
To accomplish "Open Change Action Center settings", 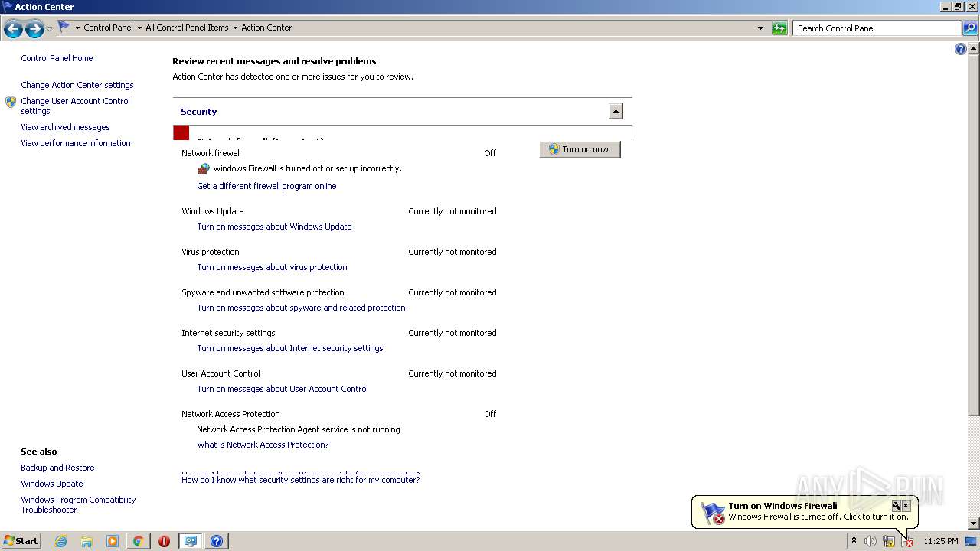I will point(77,85).
